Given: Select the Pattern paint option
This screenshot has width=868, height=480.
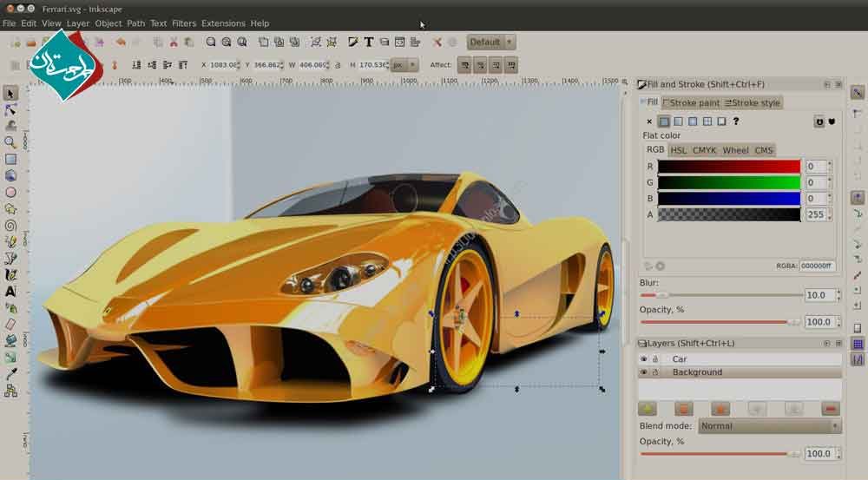Looking at the screenshot, I should 707,122.
